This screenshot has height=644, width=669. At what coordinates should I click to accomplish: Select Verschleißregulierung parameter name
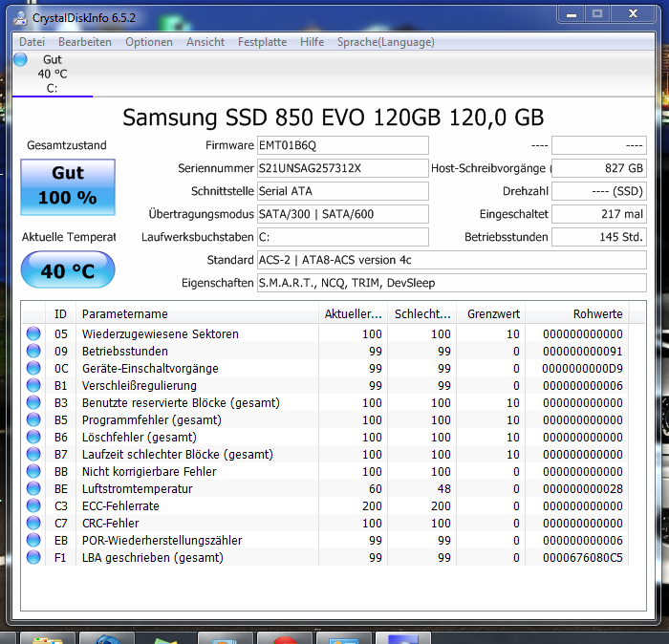140,386
